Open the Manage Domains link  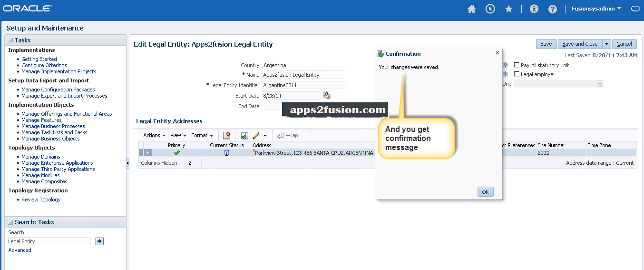point(41,157)
